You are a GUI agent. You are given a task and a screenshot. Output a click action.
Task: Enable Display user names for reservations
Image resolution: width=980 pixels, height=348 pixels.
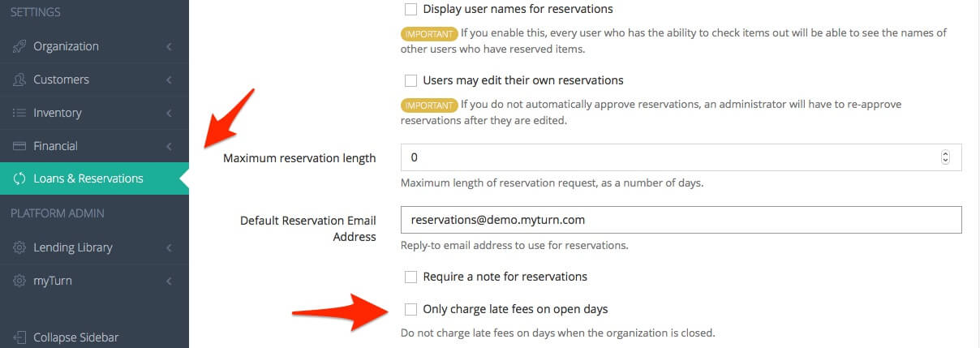coord(410,10)
